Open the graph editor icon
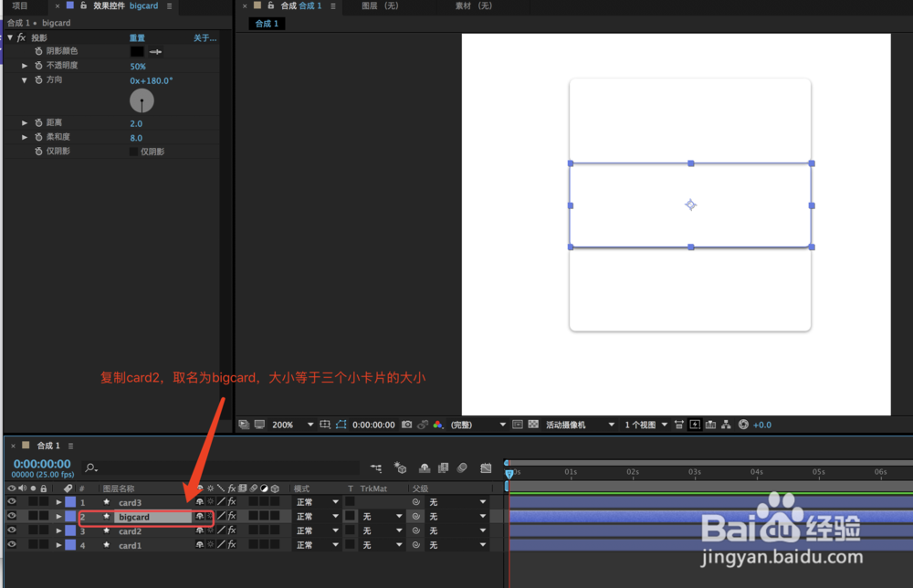The height and width of the screenshot is (588, 913). tap(486, 467)
